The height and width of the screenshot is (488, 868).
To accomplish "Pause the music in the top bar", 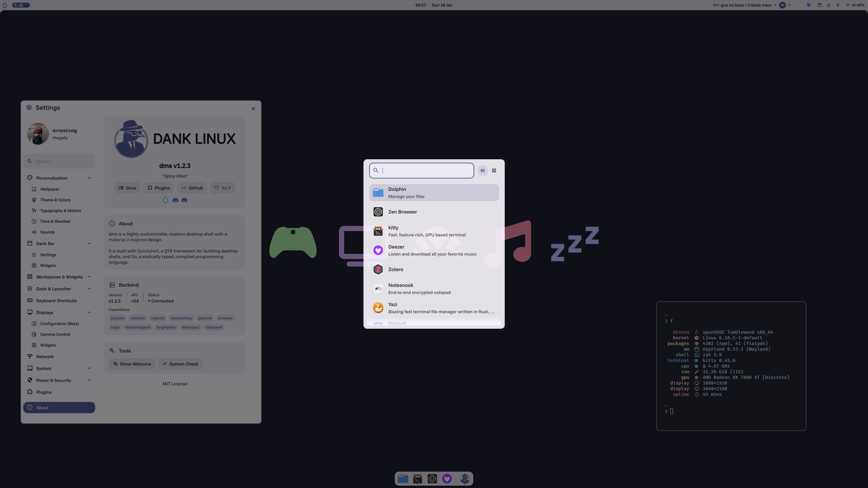I will (782, 5).
